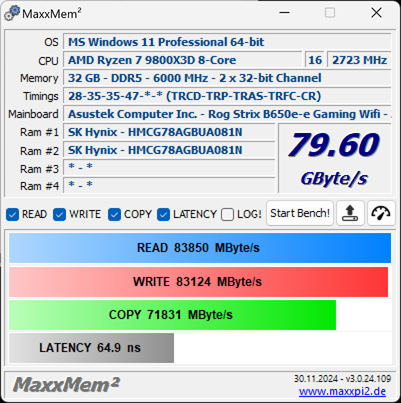Click the WRITE 83124 MByte/s bar
The image size is (401, 403).
coord(198,282)
